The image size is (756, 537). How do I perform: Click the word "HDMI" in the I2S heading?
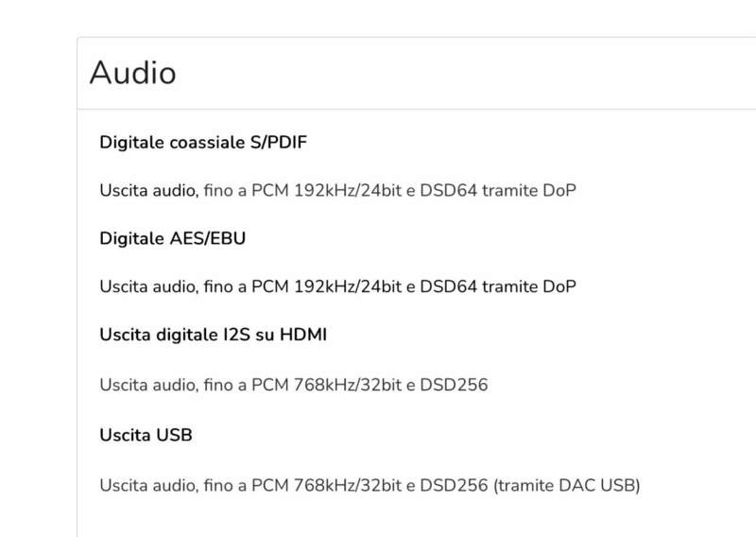305,334
